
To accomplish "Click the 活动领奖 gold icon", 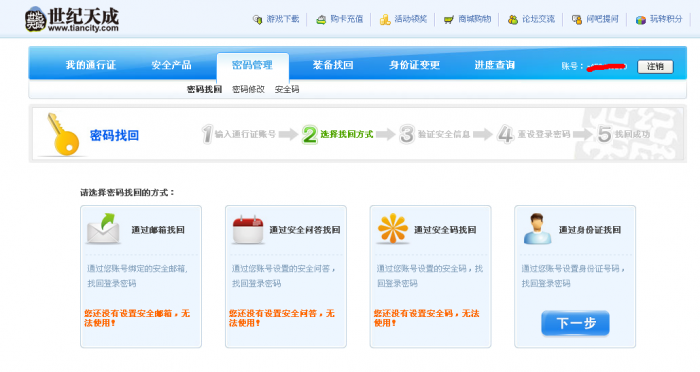I will coord(384,20).
